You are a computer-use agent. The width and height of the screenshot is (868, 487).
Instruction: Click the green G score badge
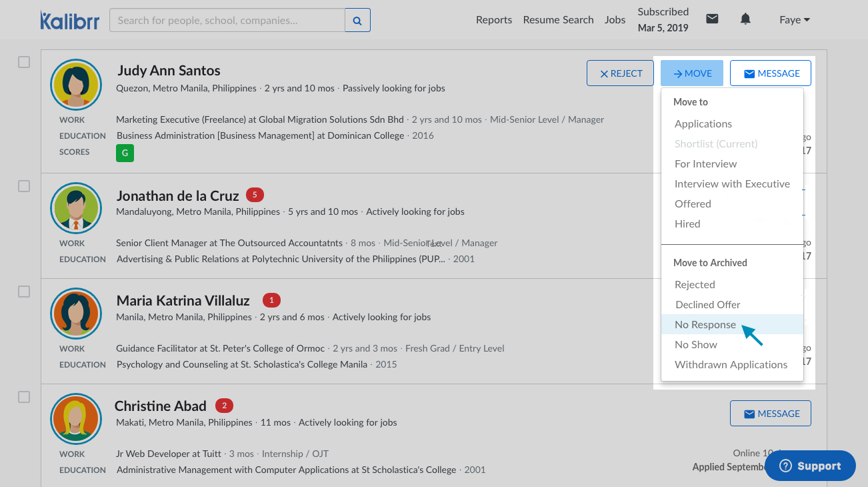tap(125, 153)
